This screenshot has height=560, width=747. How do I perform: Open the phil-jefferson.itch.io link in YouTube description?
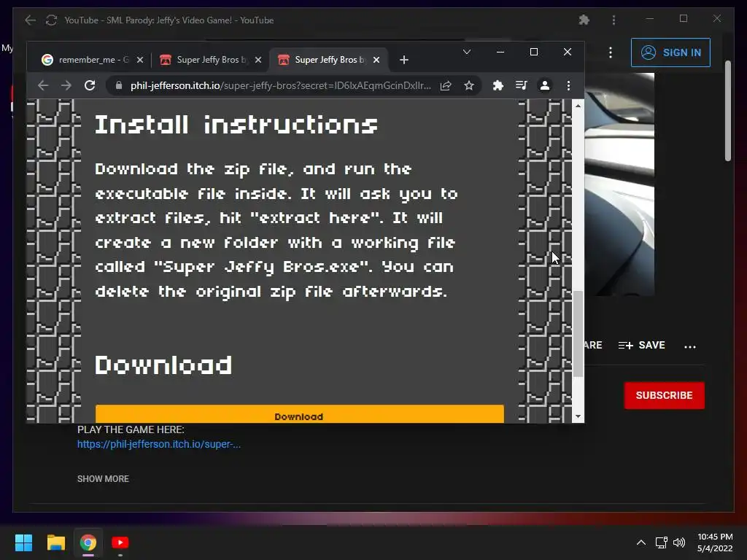coord(158,444)
